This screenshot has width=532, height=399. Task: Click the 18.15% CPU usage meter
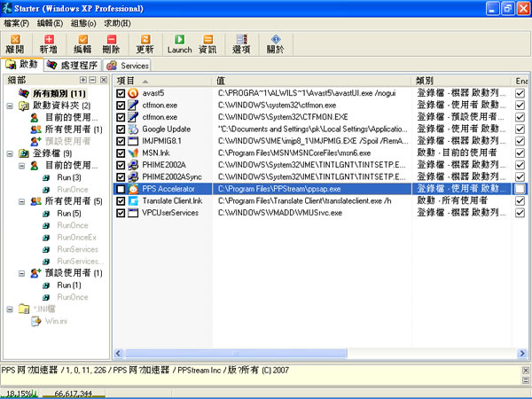click(20, 394)
